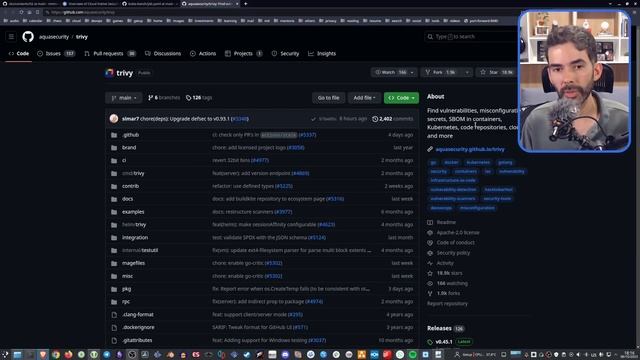Open the main branch selector dropdown

[124, 98]
